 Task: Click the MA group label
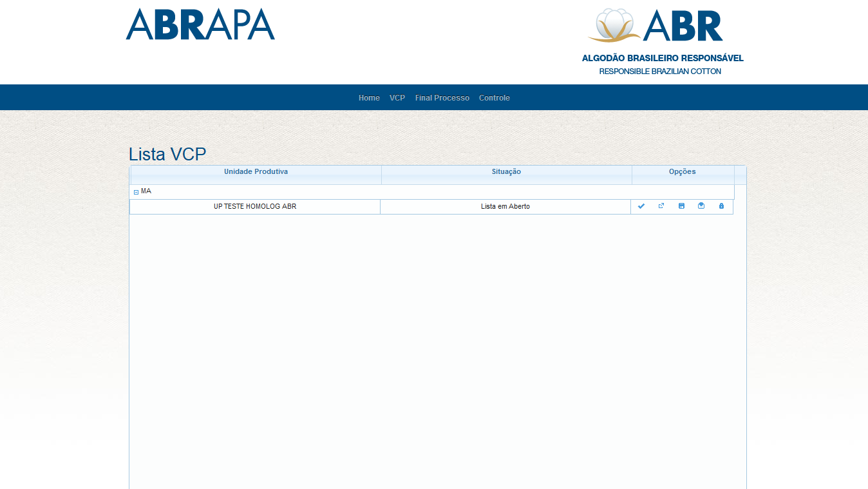[146, 191]
